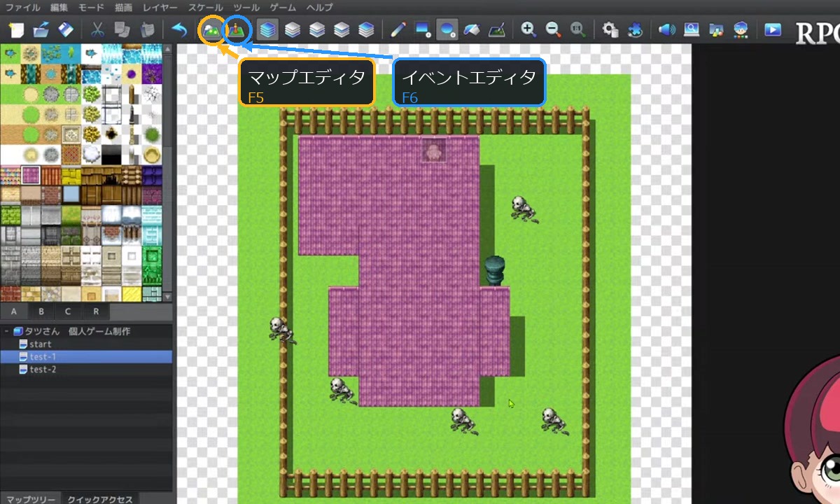The height and width of the screenshot is (504, 840).
Task: Switch to Map editor mode icon
Action: 211,30
